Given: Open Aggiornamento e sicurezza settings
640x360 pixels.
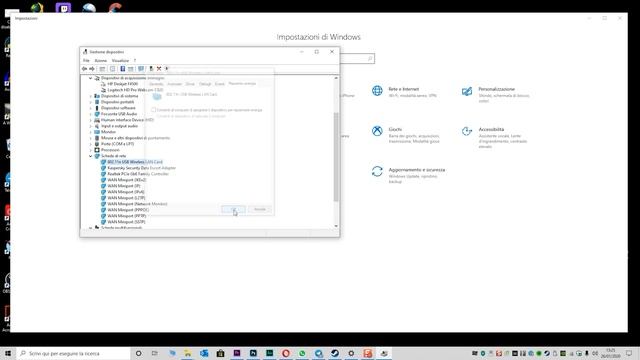Looking at the screenshot, I should [x=408, y=175].
